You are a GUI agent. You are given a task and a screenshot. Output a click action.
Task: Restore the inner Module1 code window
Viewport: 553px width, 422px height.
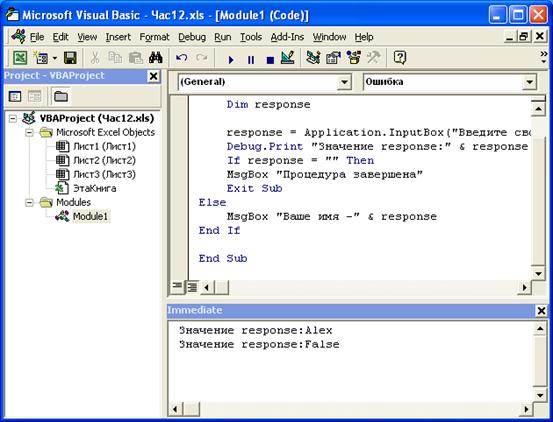(x=523, y=36)
